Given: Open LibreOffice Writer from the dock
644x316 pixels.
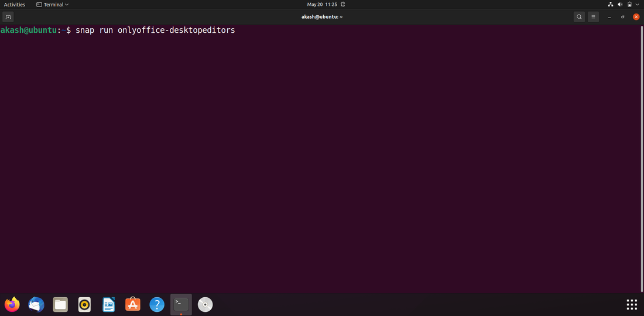Looking at the screenshot, I should click(x=109, y=304).
